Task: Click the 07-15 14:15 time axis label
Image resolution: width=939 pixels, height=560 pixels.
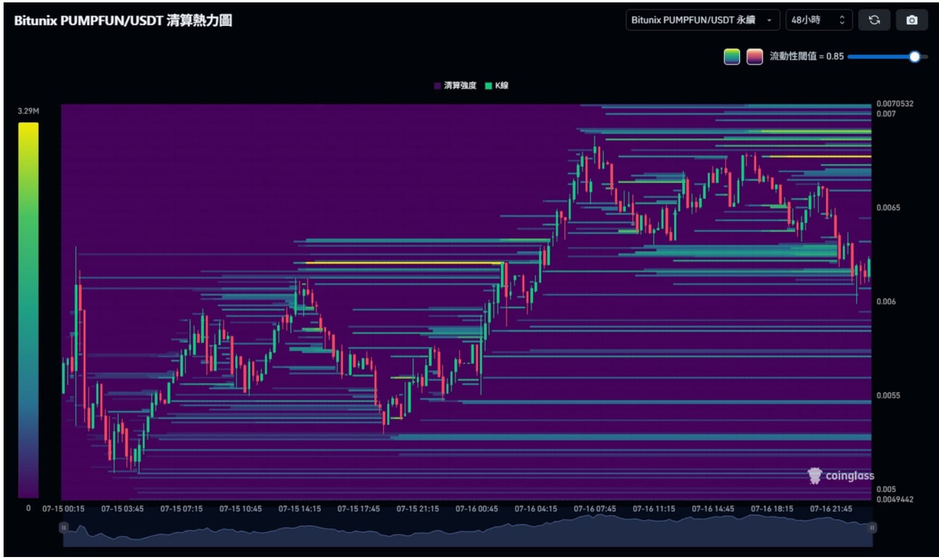Action: (299, 509)
